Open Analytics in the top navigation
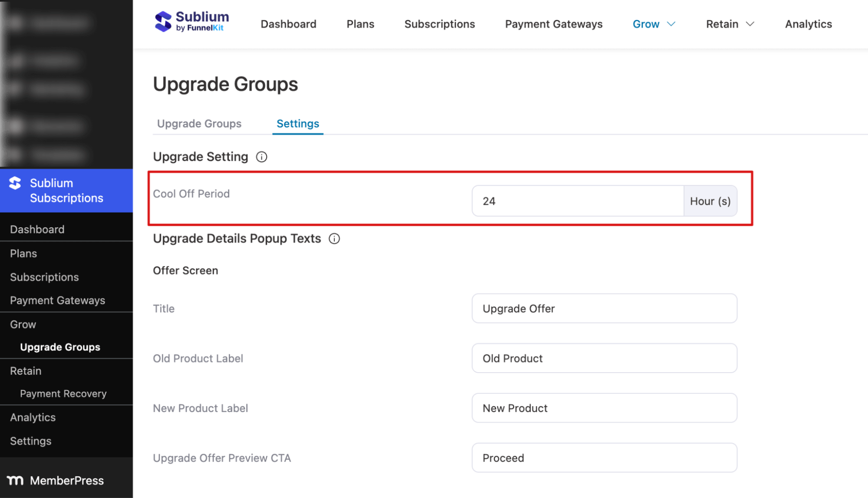 [x=808, y=24]
